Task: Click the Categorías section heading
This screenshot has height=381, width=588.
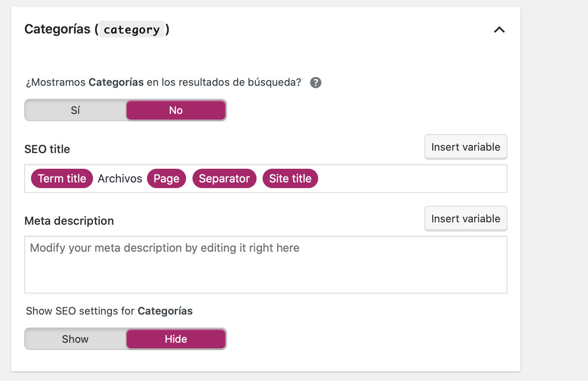Action: (x=58, y=29)
